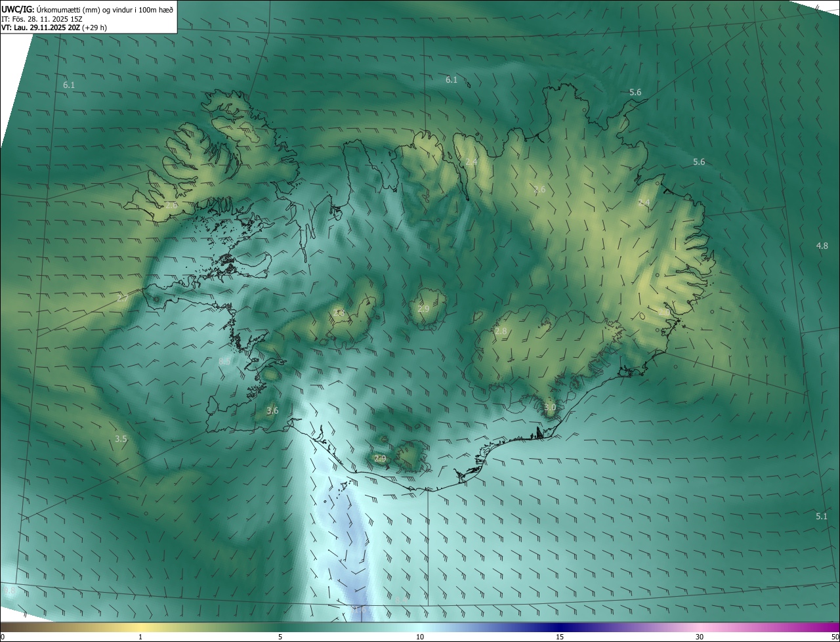Click the "1" tick on the color scale
Image resolution: width=840 pixels, height=642 pixels.
140,637
